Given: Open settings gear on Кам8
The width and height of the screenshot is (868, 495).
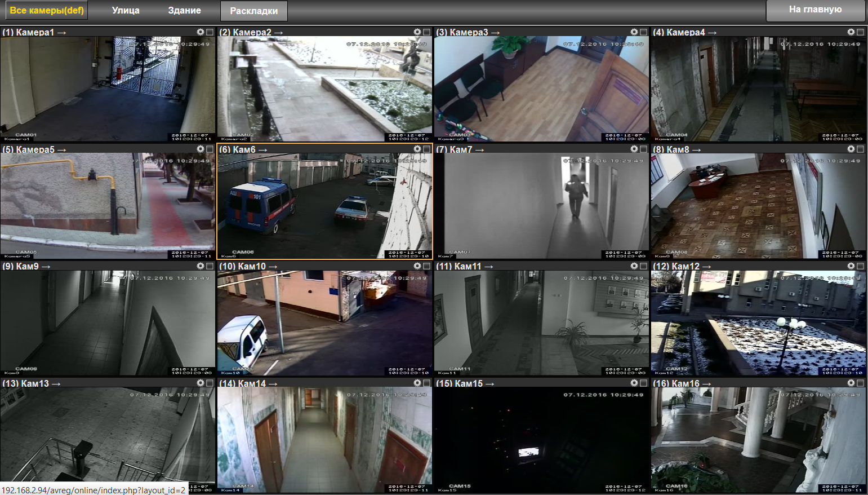Looking at the screenshot, I should 851,149.
